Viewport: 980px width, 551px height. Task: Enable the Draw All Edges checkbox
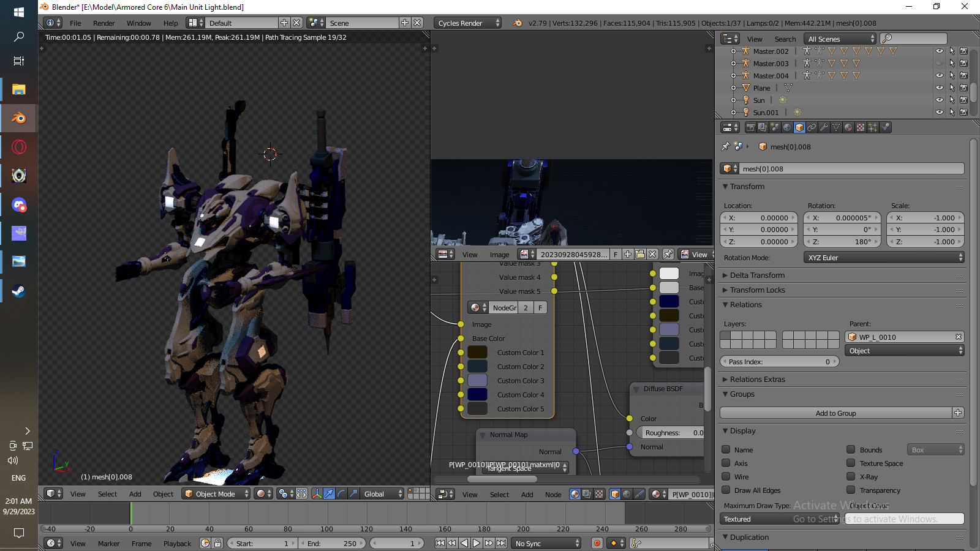[726, 490]
